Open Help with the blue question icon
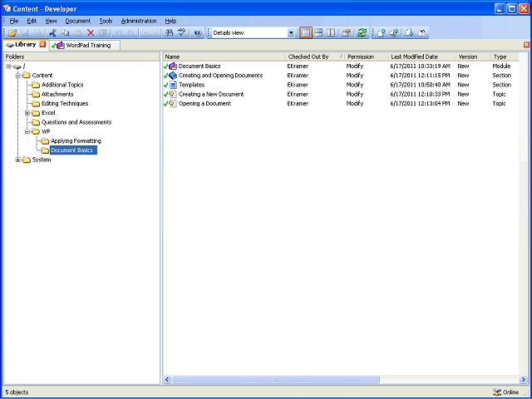This screenshot has height=399, width=532. [198, 33]
